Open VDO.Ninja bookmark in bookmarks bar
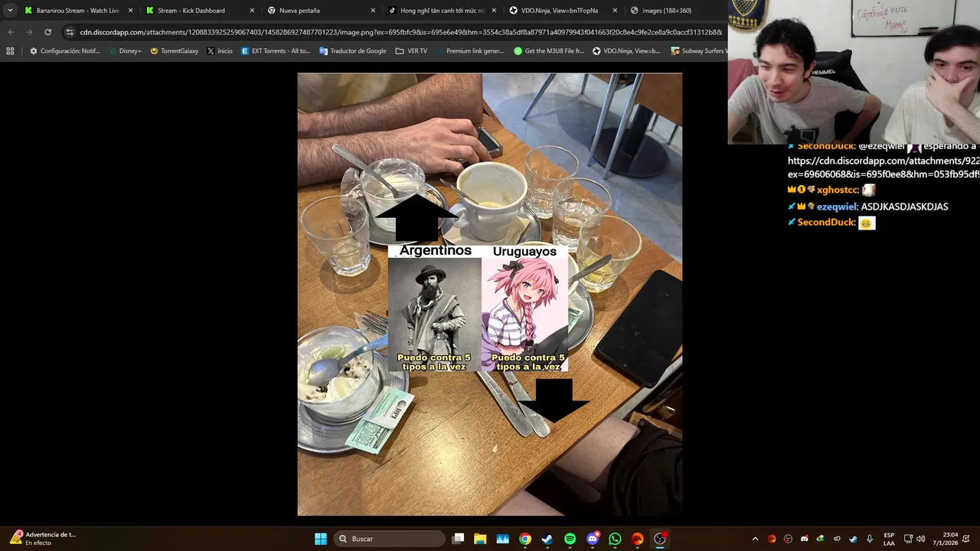Screen dimensions: 980x551 [x=627, y=51]
